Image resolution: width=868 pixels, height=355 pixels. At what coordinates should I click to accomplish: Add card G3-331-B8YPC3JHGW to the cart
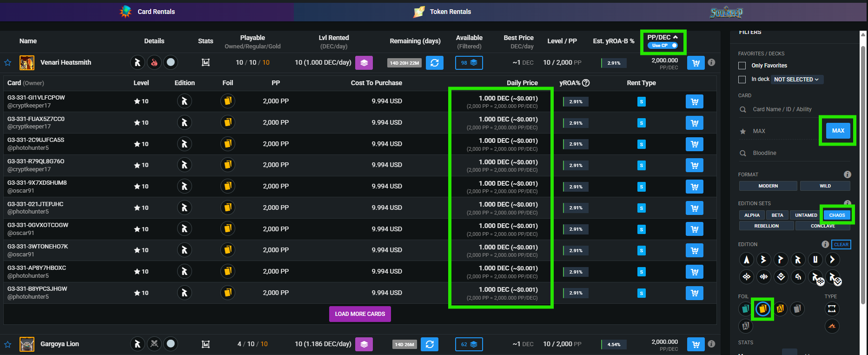coord(695,293)
